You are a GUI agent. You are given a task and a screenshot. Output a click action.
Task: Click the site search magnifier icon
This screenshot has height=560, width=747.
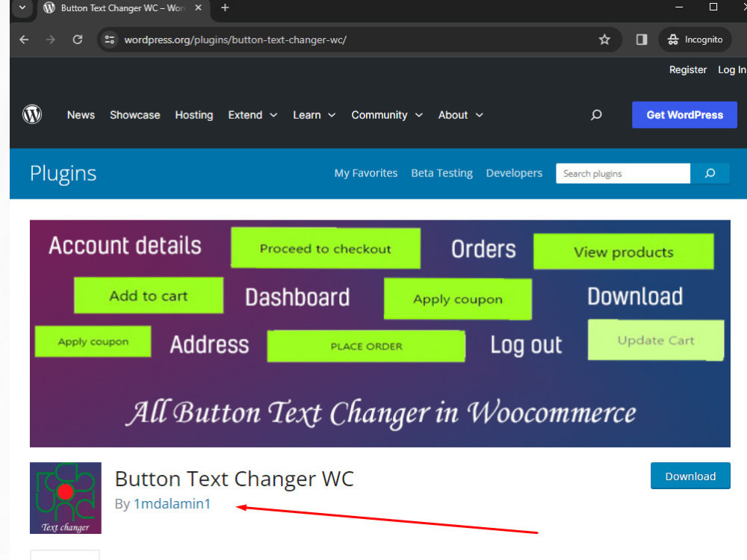(x=596, y=115)
